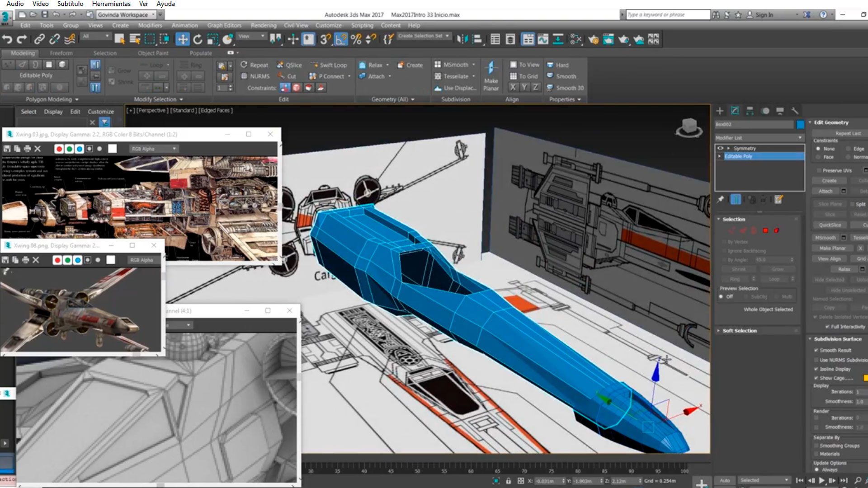The height and width of the screenshot is (488, 868).
Task: Click the Redo arrow in main toolbar
Action: (x=22, y=39)
